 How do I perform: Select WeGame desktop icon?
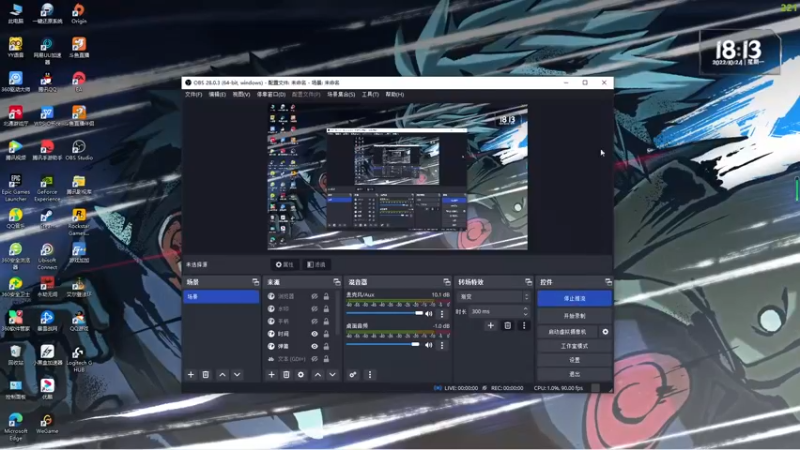tap(47, 423)
